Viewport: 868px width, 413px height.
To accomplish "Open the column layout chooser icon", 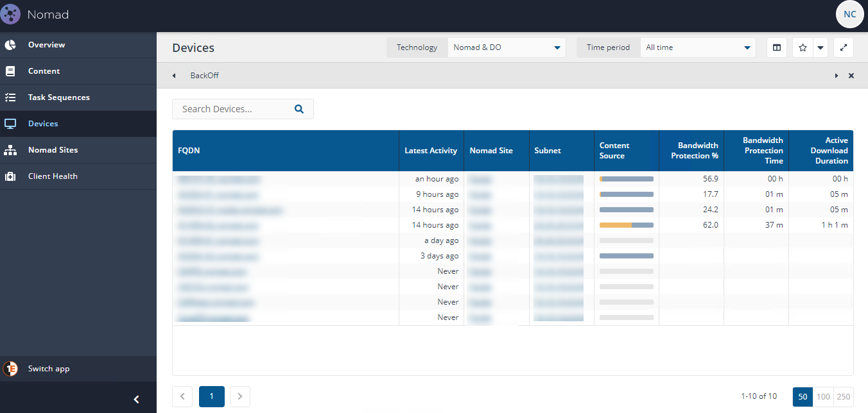I will click(x=777, y=47).
